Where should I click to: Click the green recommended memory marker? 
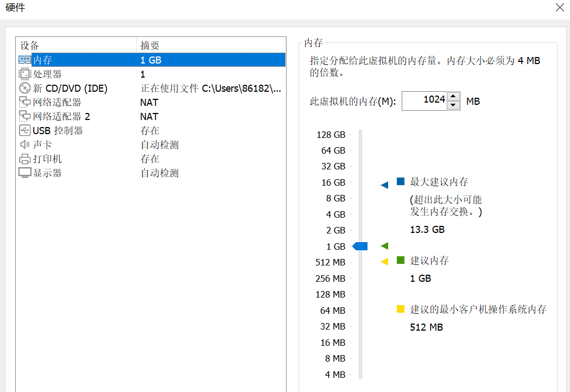tap(384, 246)
